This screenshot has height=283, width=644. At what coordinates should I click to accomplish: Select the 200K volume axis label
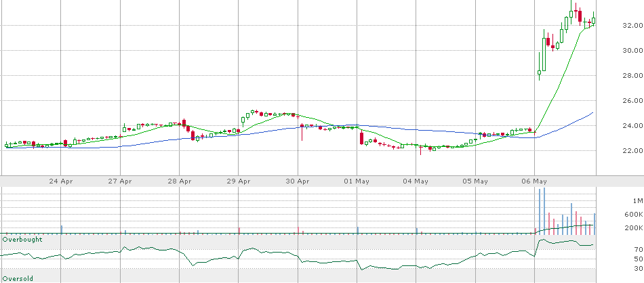(634, 227)
